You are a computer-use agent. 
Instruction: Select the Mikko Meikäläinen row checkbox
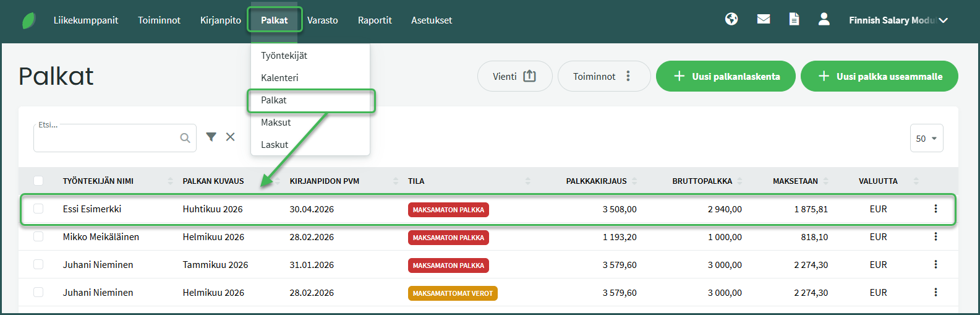[38, 237]
